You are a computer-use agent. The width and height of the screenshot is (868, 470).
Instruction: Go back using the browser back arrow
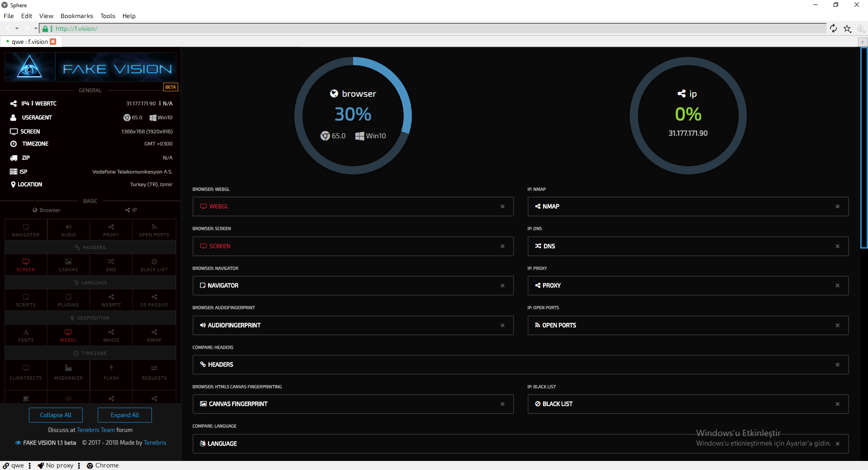8,28
